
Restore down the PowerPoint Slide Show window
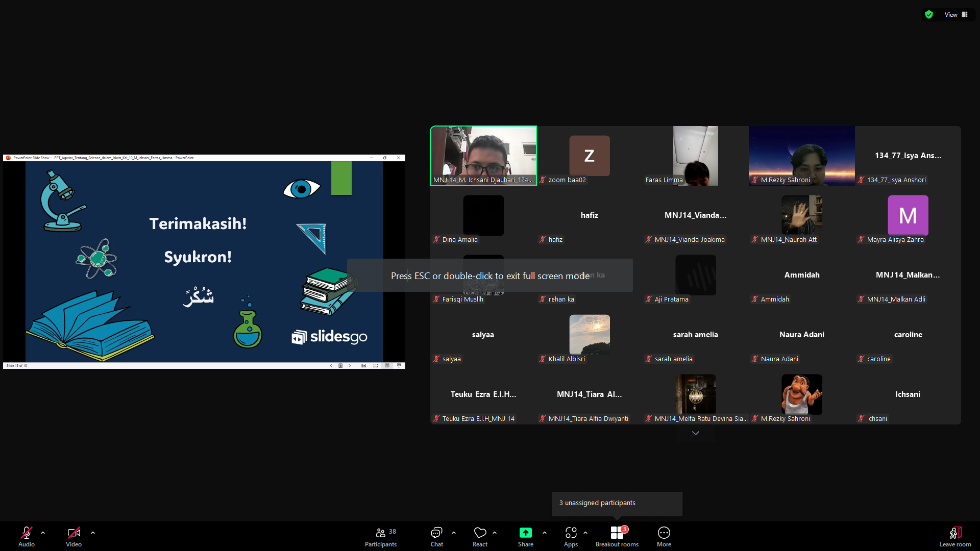tap(385, 158)
